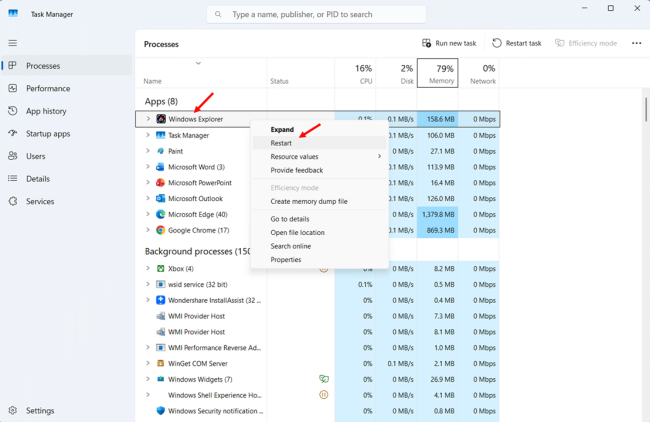Expand the Paint process row
Viewport: 650px width, 422px height.
[148, 151]
